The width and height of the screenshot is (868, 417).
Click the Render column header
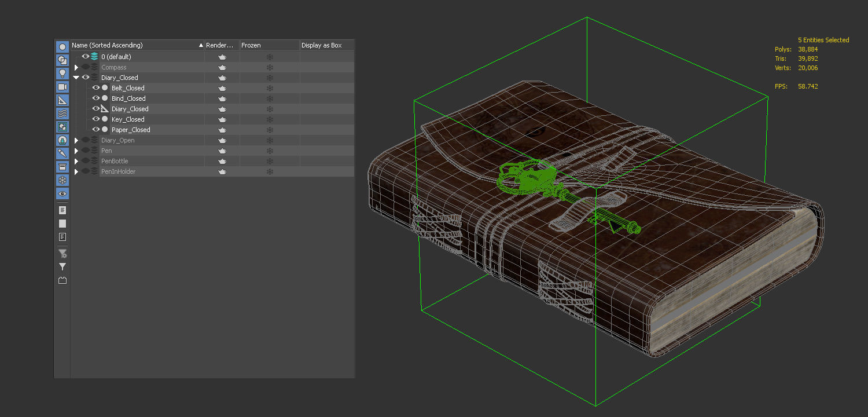222,45
